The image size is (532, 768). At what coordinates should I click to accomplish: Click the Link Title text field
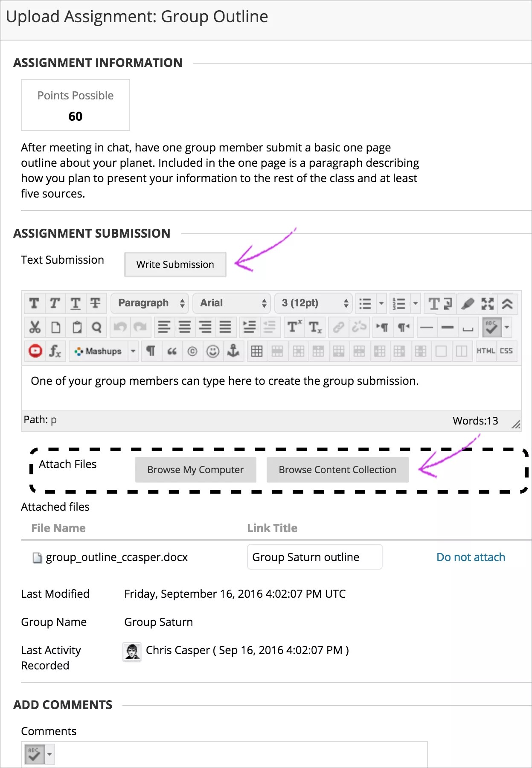[314, 557]
